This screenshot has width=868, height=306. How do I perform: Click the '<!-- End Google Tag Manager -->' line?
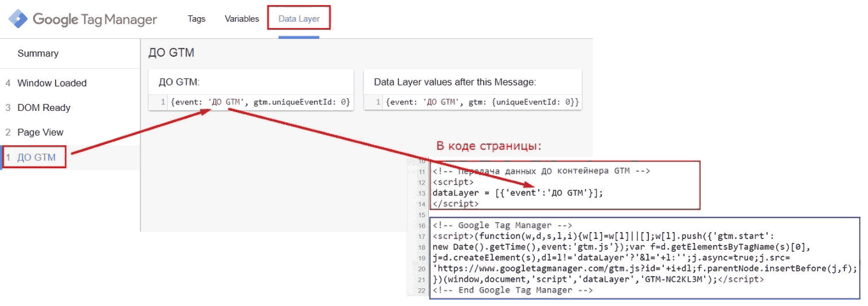513,290
